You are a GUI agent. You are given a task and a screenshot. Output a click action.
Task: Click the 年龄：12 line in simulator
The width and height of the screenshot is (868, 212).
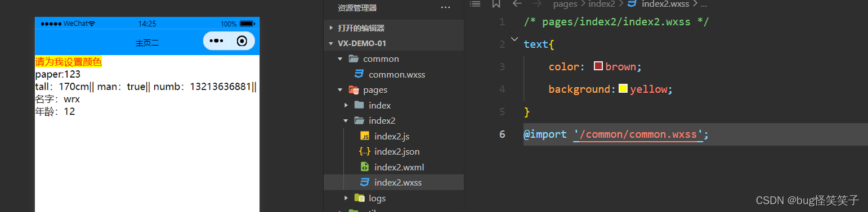55,111
